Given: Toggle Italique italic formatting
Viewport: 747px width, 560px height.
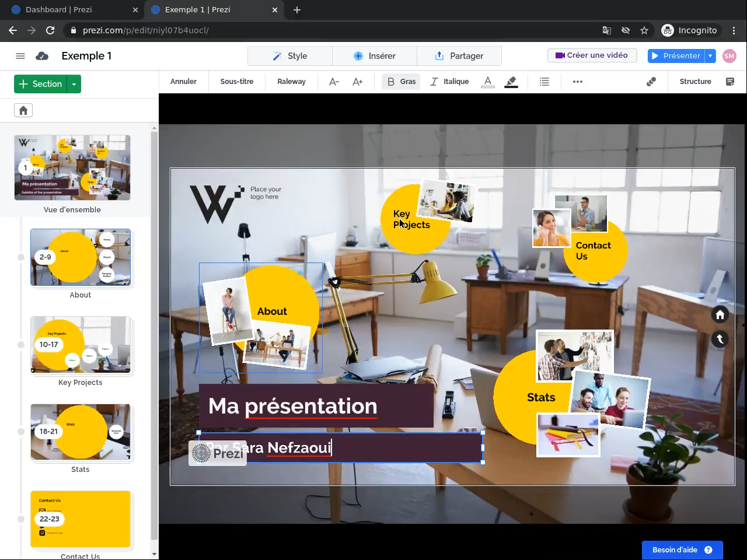Looking at the screenshot, I should (x=449, y=82).
